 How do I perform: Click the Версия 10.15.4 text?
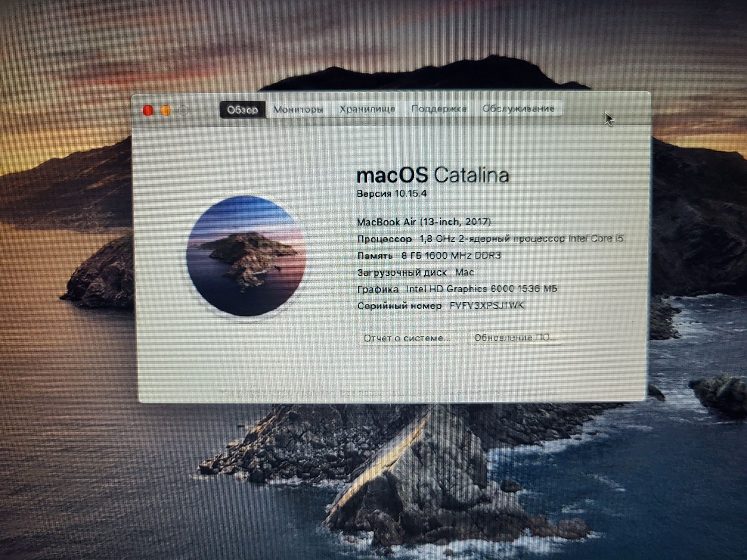(x=391, y=193)
